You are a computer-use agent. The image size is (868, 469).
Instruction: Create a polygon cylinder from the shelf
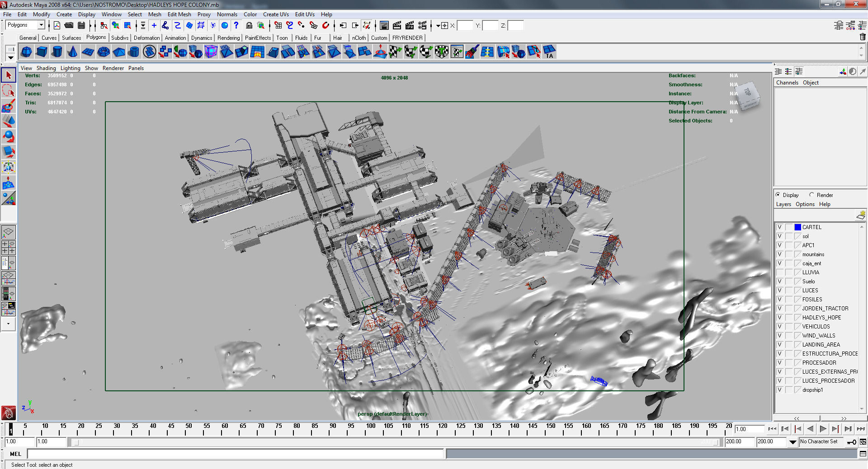57,52
